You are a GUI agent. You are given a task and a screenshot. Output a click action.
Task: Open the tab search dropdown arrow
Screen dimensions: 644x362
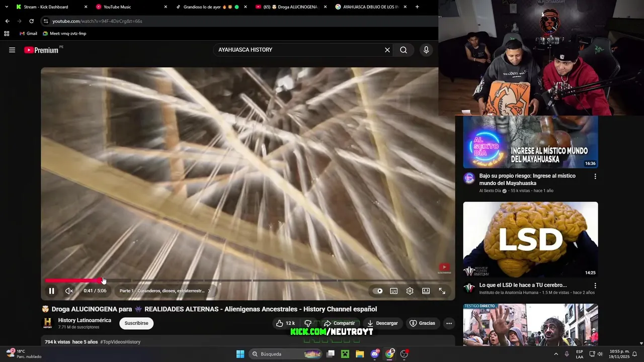[x=7, y=7]
